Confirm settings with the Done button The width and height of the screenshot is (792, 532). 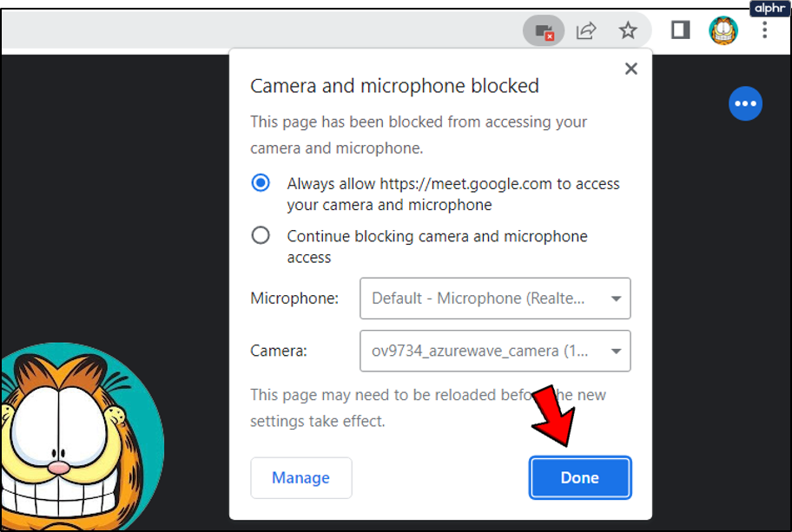(580, 477)
